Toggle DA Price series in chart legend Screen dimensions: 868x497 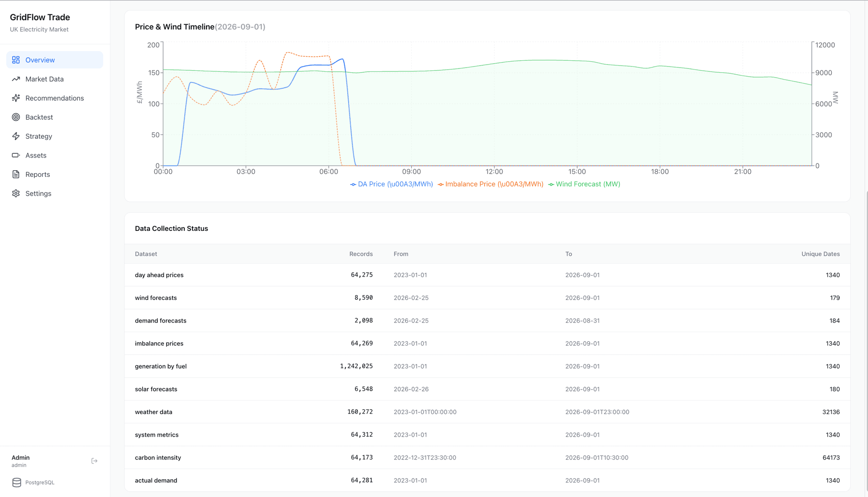coord(392,184)
